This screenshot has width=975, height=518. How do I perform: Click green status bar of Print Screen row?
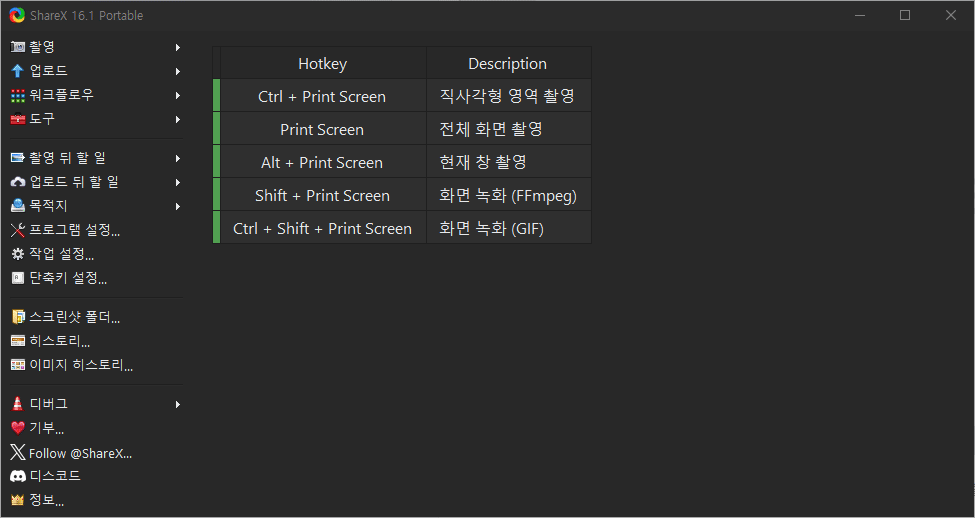click(216, 129)
